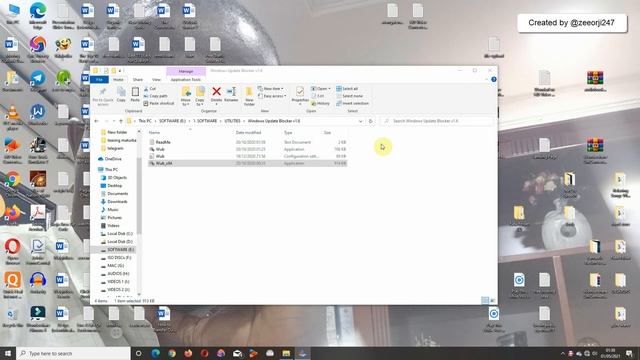Screen dimensions: 640x360
Task: Select OneDrive in the navigation pane
Action: (x=110, y=159)
